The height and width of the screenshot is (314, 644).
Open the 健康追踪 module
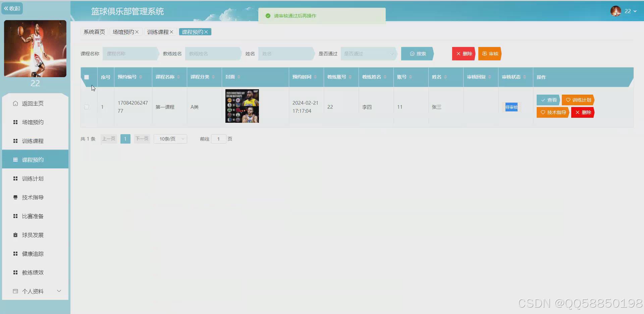point(33,253)
